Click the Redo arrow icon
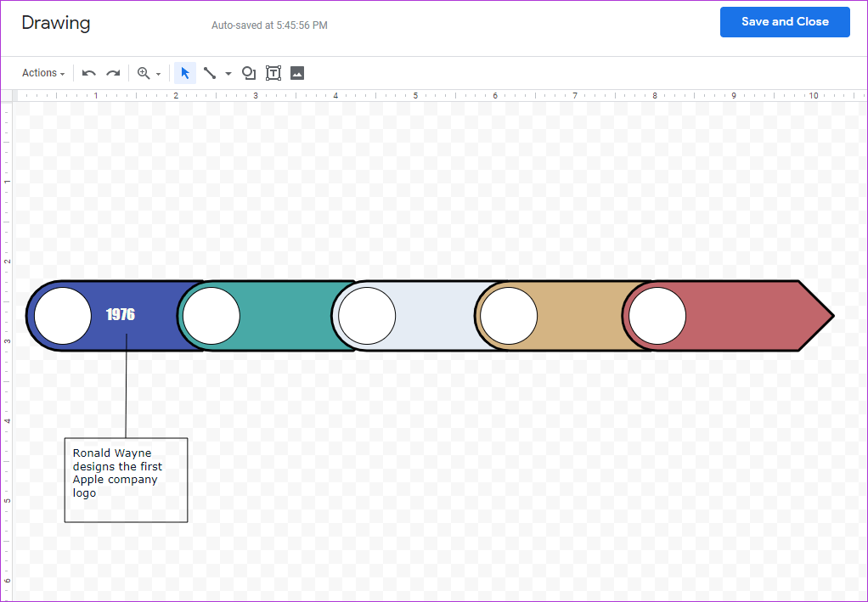This screenshot has height=602, width=868. click(113, 73)
